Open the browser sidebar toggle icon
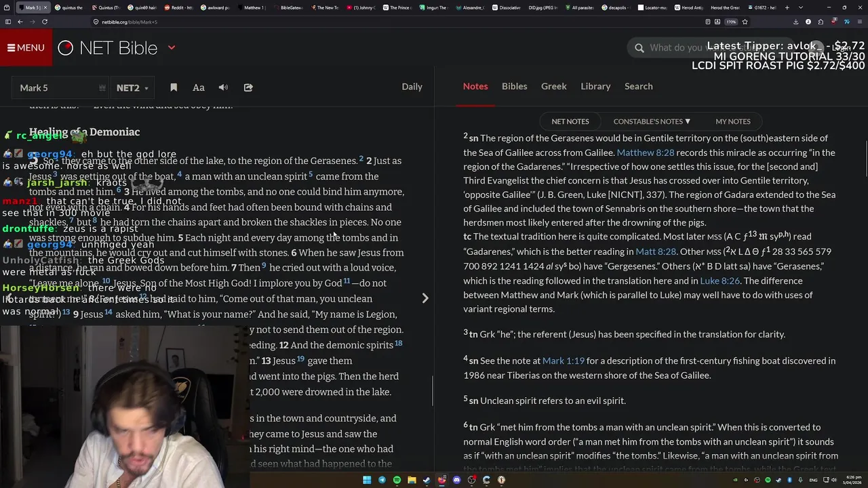The width and height of the screenshot is (868, 488). [x=8, y=22]
